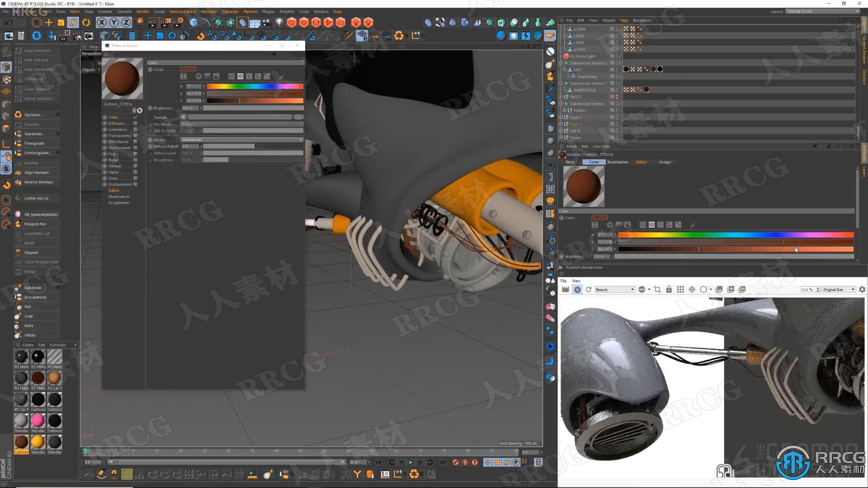The image size is (868, 488).
Task: Open the Model dropdown showing Lambertian
Action: (x=242, y=140)
